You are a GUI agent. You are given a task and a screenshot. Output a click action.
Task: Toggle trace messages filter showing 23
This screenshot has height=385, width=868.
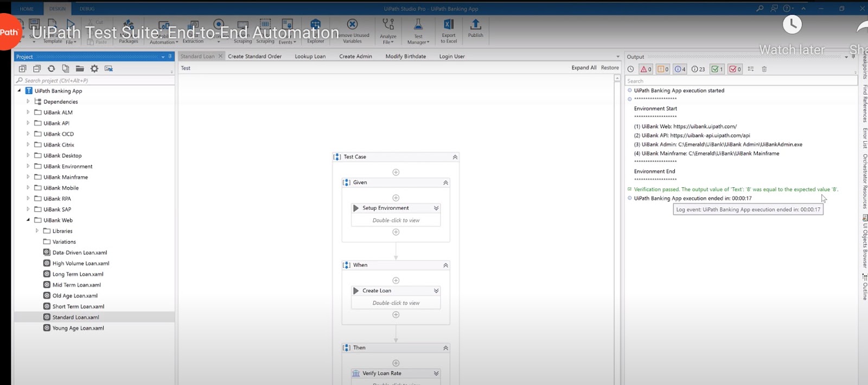[x=698, y=69]
